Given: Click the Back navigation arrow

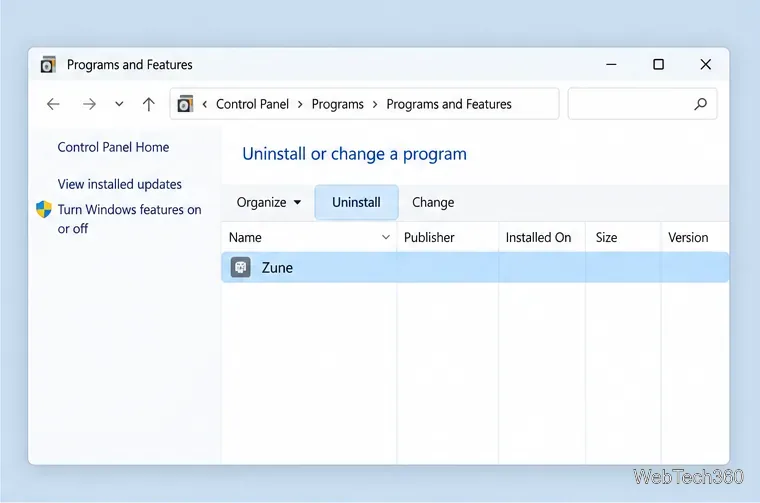Looking at the screenshot, I should [x=53, y=104].
